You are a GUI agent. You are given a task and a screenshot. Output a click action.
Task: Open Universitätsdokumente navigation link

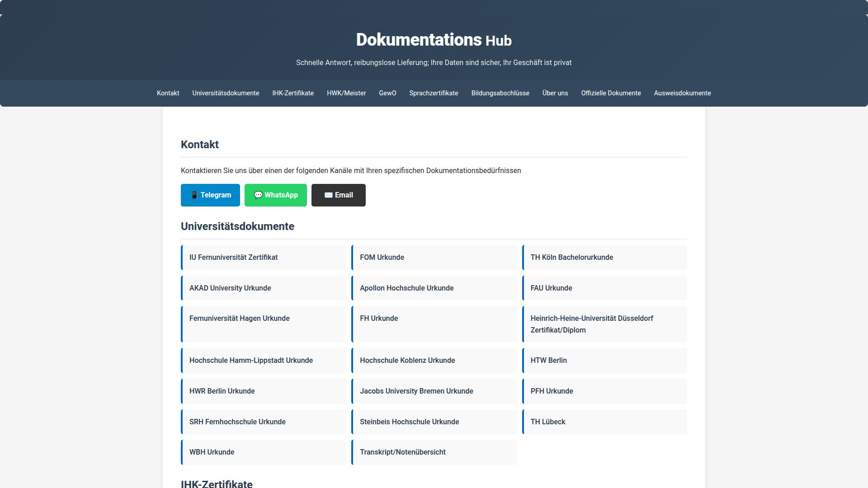226,93
